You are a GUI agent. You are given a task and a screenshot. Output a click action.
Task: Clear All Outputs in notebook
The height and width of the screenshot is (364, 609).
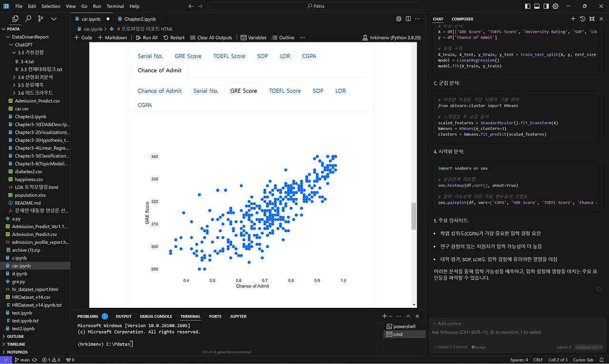click(x=211, y=38)
